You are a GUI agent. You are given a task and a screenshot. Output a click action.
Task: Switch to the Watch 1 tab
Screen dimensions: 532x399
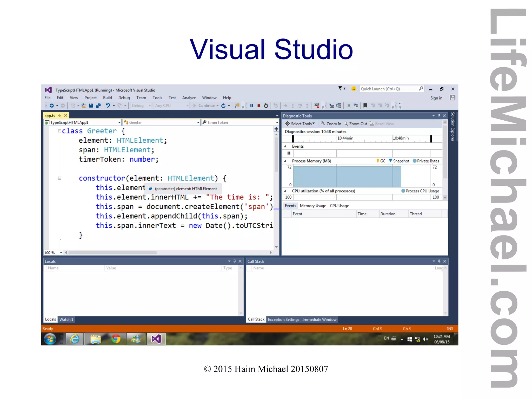pyautogui.click(x=66, y=319)
